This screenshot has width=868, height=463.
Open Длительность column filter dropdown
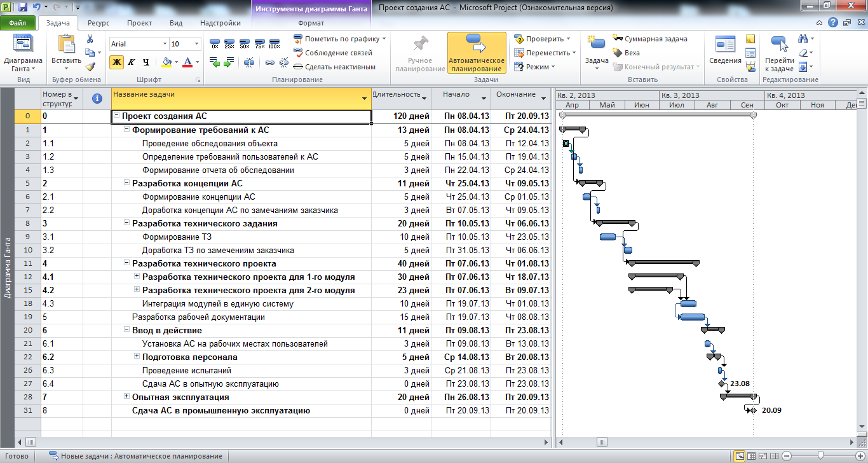pyautogui.click(x=424, y=98)
